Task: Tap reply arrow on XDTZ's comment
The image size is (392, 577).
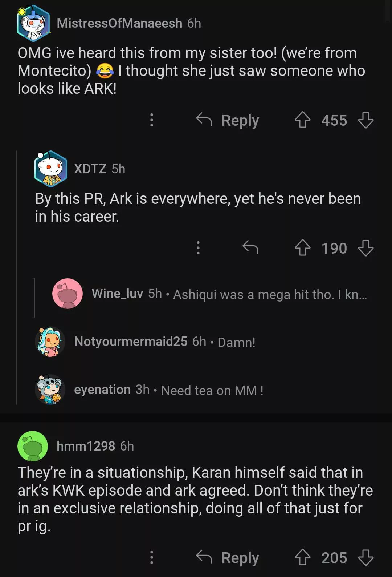Action: tap(250, 248)
